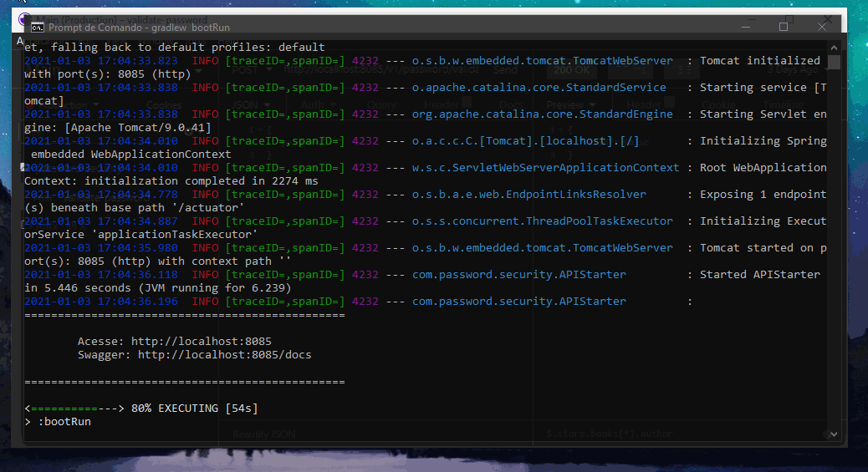Image resolution: width=868 pixels, height=472 pixels.
Task: Click the Acesse URL http://localhost:8085
Action: pyautogui.click(x=201, y=342)
